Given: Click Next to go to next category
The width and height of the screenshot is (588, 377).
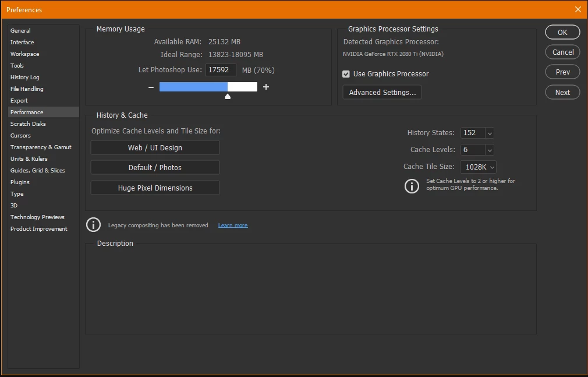Looking at the screenshot, I should 562,93.
